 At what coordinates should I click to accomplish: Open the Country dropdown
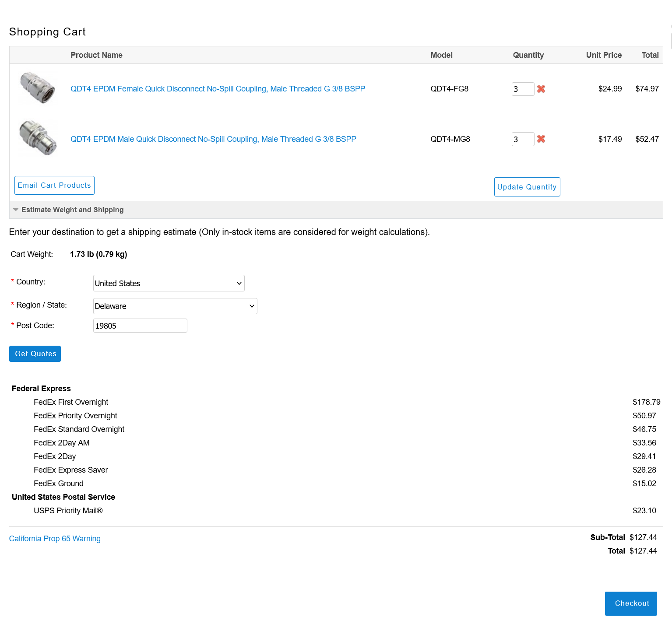pyautogui.click(x=169, y=283)
